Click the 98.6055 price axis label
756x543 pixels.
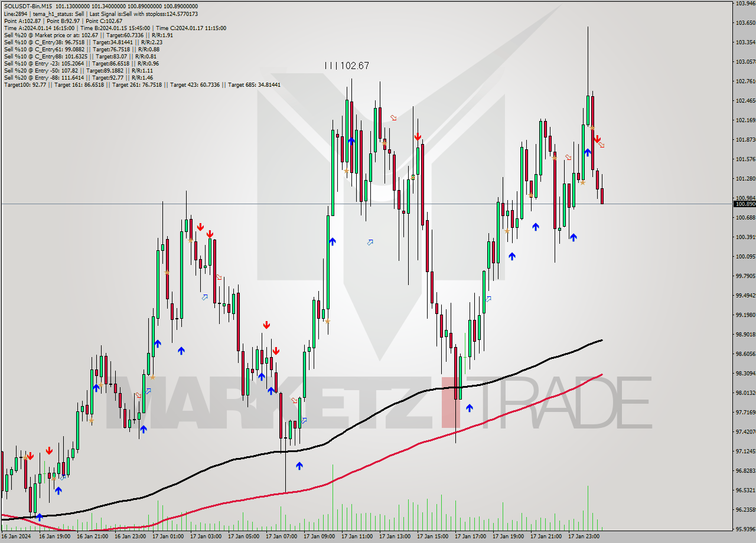point(745,354)
